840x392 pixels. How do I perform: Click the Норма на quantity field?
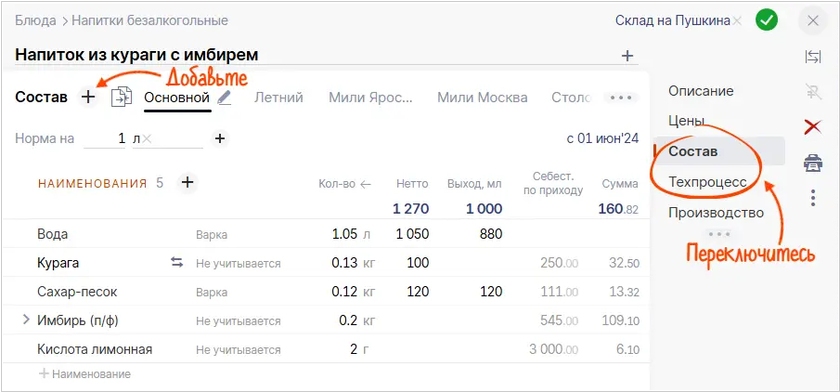[x=105, y=139]
